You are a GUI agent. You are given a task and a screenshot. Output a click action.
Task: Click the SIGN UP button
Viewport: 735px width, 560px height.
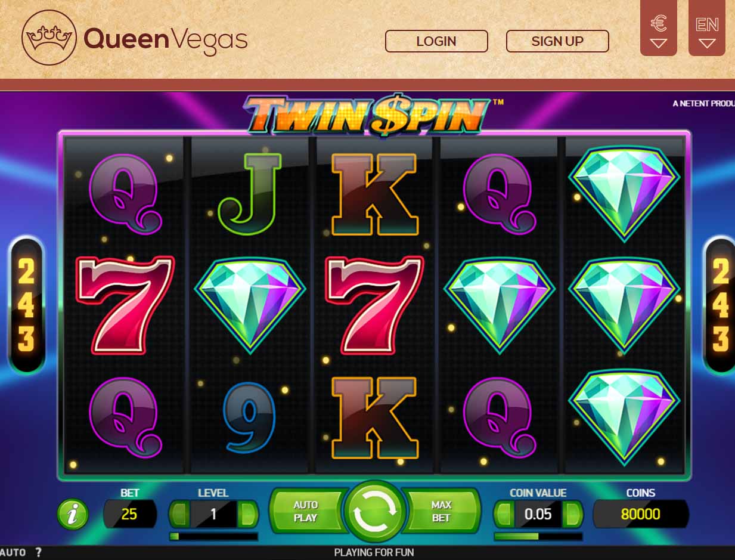coord(557,41)
